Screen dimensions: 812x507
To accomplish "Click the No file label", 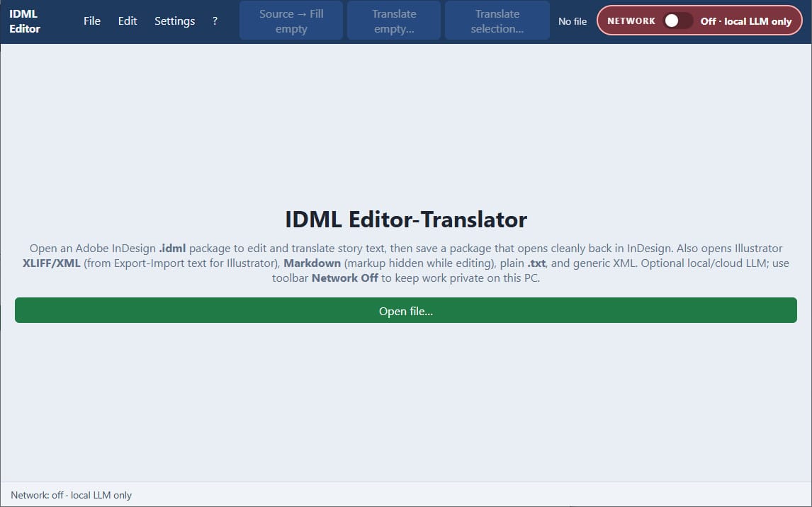I will coord(573,21).
